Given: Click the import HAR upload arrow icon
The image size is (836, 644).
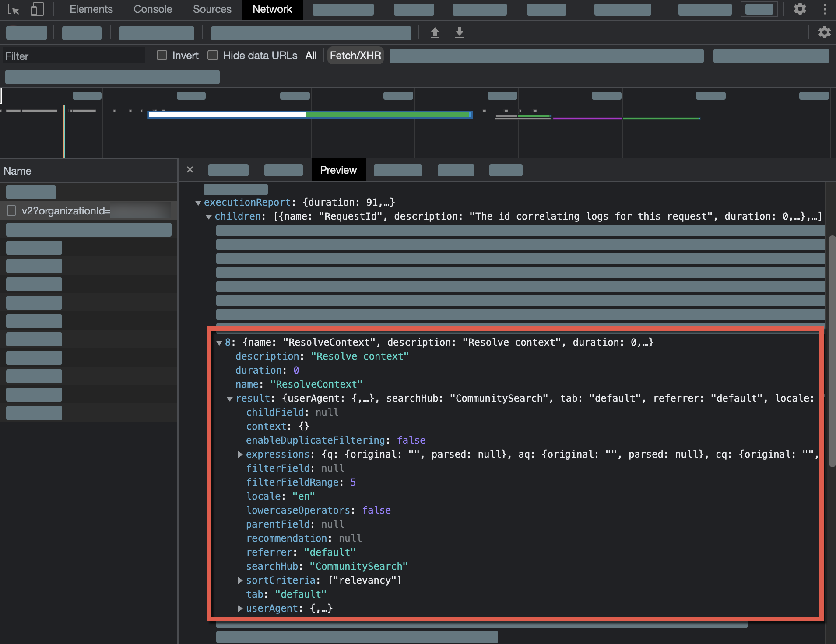Looking at the screenshot, I should coord(435,32).
